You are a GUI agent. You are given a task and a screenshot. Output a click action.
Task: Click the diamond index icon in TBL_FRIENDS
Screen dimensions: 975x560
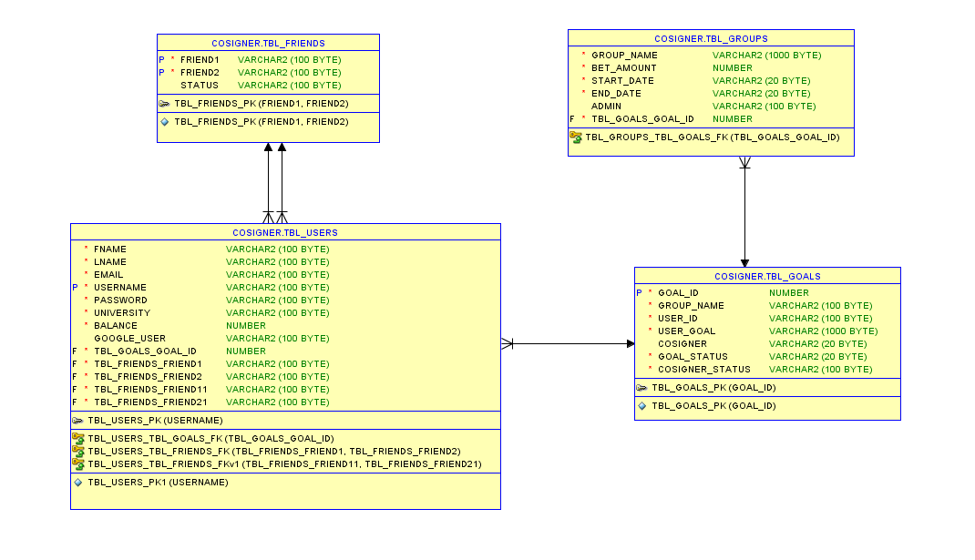165,122
